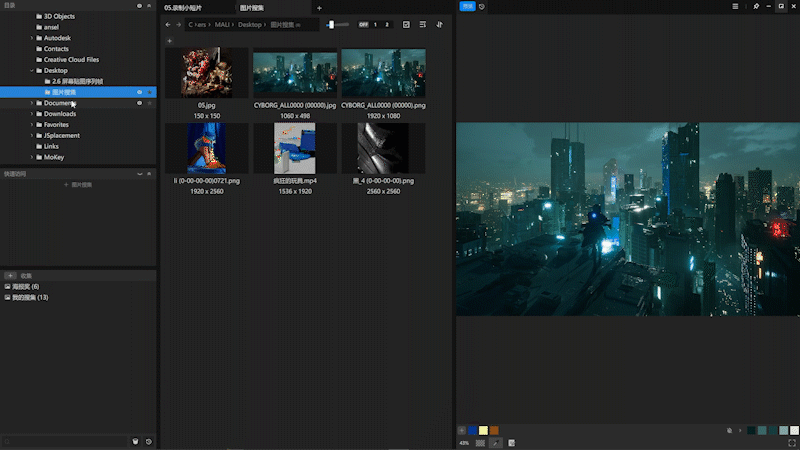
Task: Pick the pale yellow color swatch
Action: (483, 431)
